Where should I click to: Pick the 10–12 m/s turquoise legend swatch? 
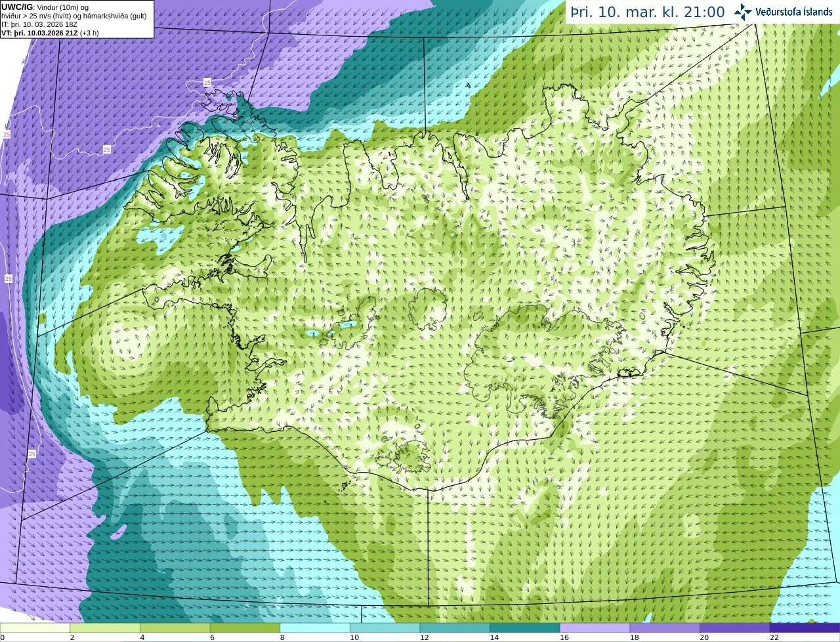tap(385, 628)
